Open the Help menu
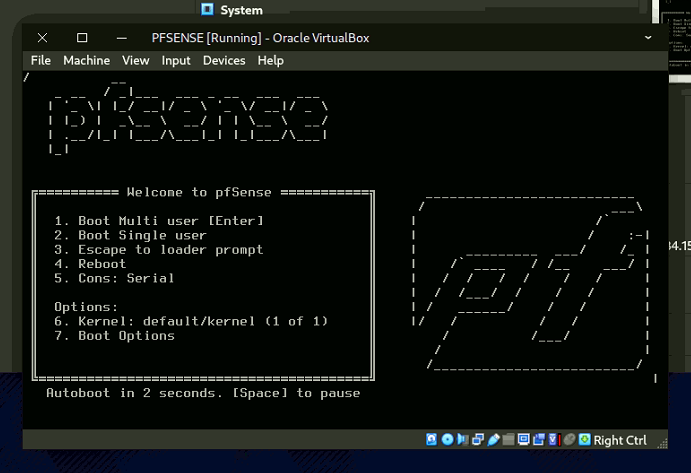This screenshot has width=691, height=473. (270, 60)
